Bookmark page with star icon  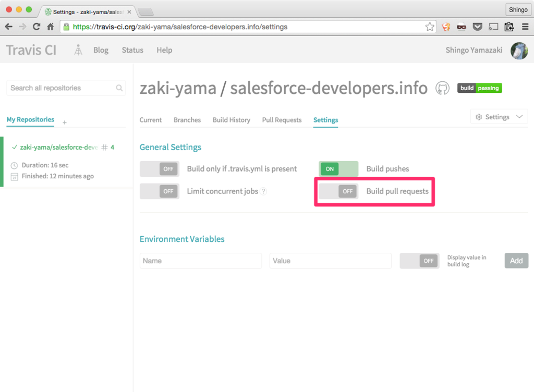pyautogui.click(x=430, y=27)
